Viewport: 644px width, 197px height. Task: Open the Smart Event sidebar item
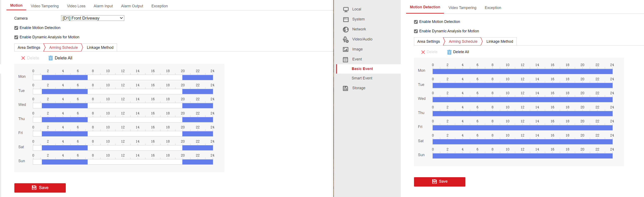pyautogui.click(x=362, y=78)
